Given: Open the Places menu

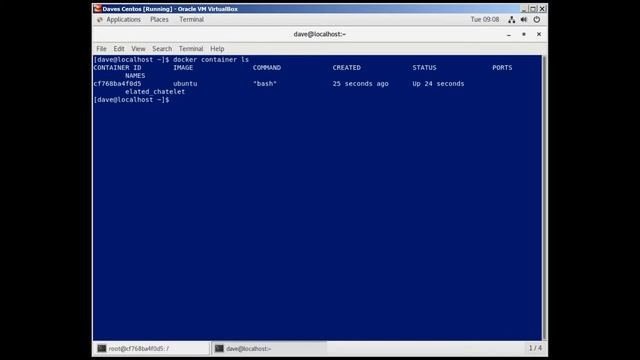Looking at the screenshot, I should click(159, 20).
